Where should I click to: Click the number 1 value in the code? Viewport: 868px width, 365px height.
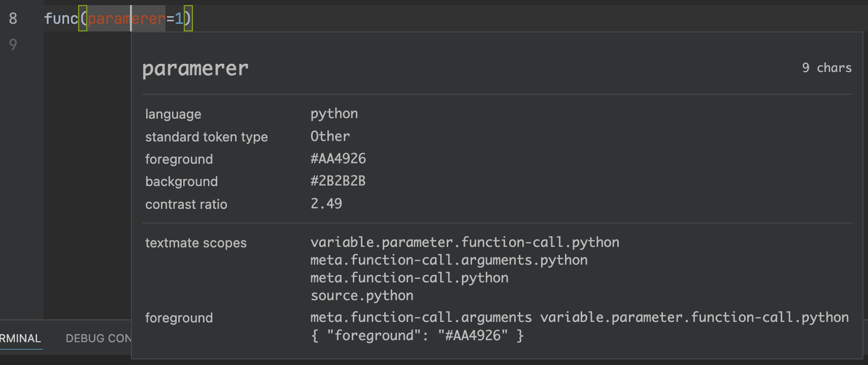coord(179,19)
